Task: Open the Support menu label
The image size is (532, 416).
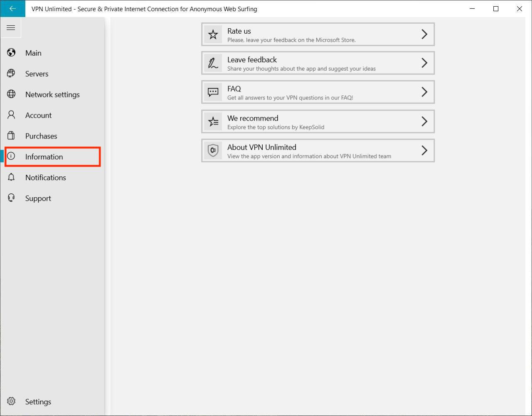Action: click(38, 198)
